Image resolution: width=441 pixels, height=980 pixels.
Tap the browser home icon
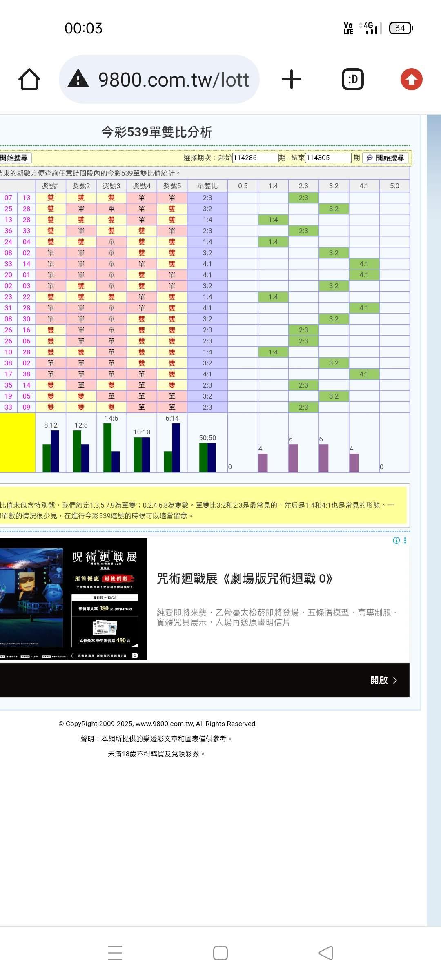[29, 79]
